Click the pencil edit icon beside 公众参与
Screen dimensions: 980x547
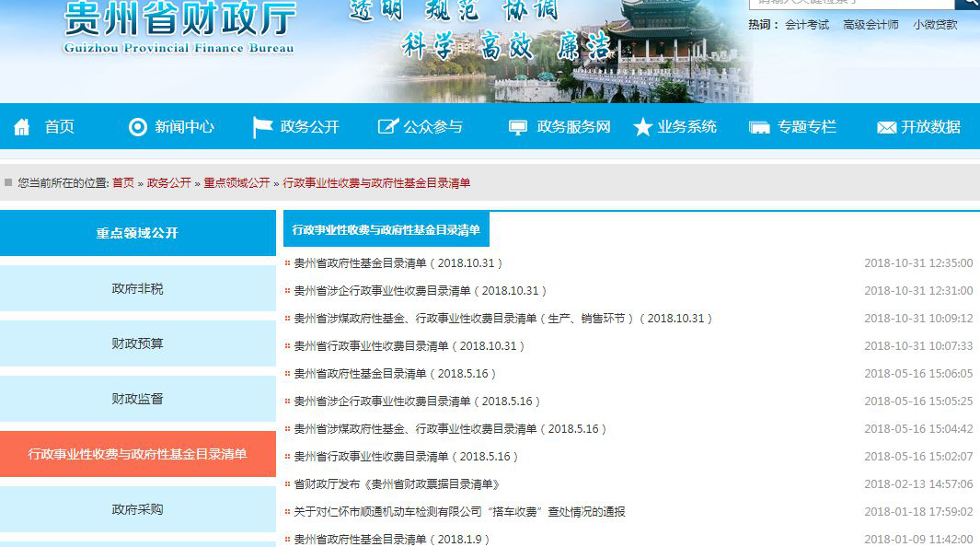click(x=387, y=127)
